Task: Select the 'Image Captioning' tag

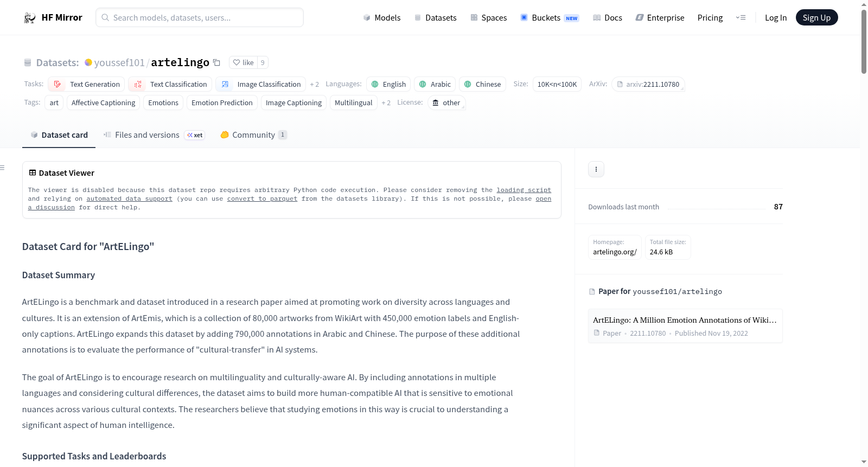Action: click(x=293, y=103)
